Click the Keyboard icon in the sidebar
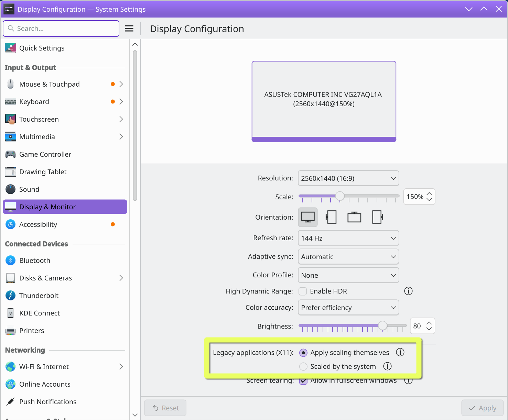The height and width of the screenshot is (420, 508). [10, 102]
